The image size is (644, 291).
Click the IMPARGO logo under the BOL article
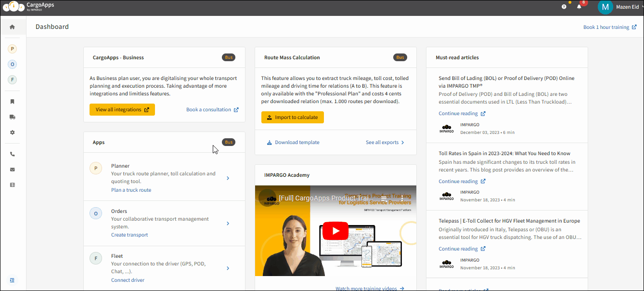(x=447, y=129)
